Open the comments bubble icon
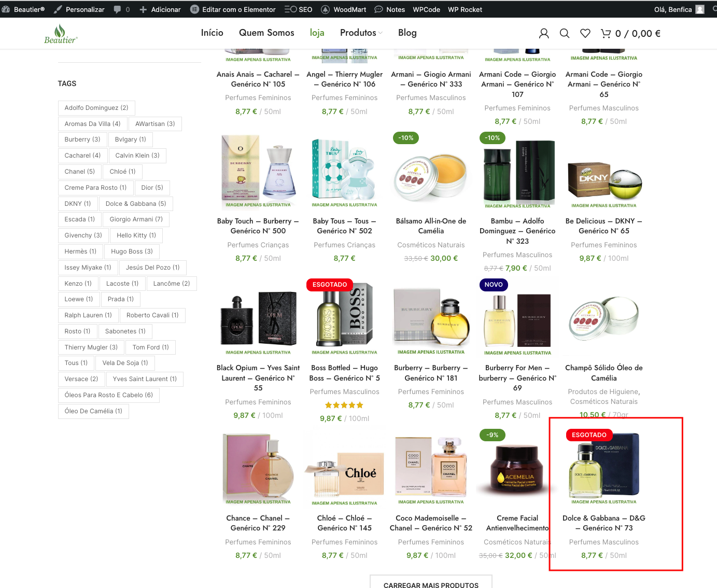 click(117, 9)
